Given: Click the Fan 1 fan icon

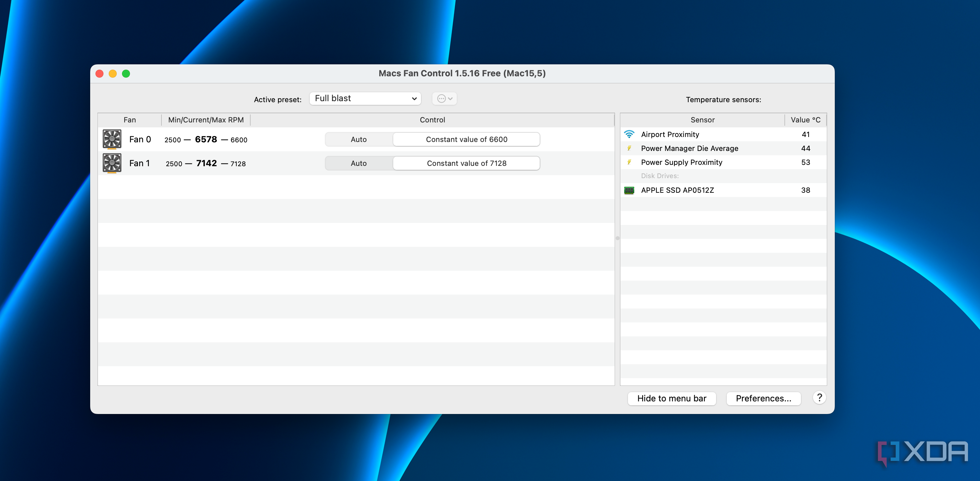Looking at the screenshot, I should [x=112, y=163].
